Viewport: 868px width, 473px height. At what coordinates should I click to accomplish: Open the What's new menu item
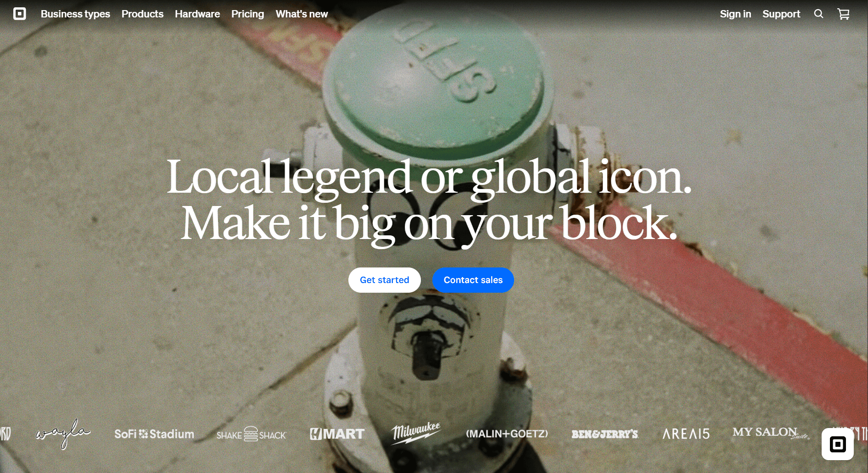pyautogui.click(x=302, y=14)
